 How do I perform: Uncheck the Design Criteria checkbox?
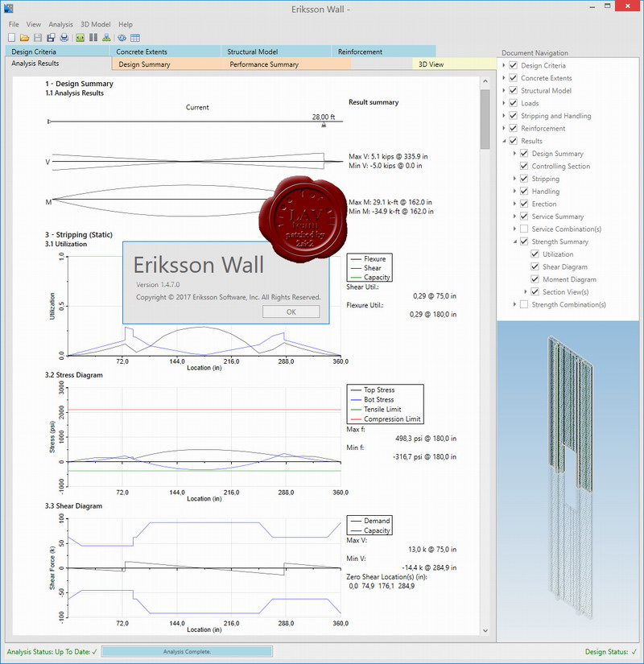click(x=513, y=65)
